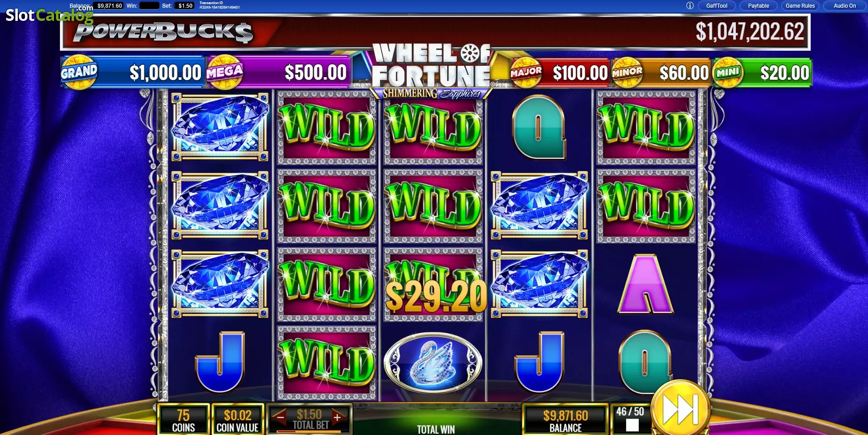Viewport: 868px width, 435px height.
Task: Click the 75 coins display
Action: [183, 420]
